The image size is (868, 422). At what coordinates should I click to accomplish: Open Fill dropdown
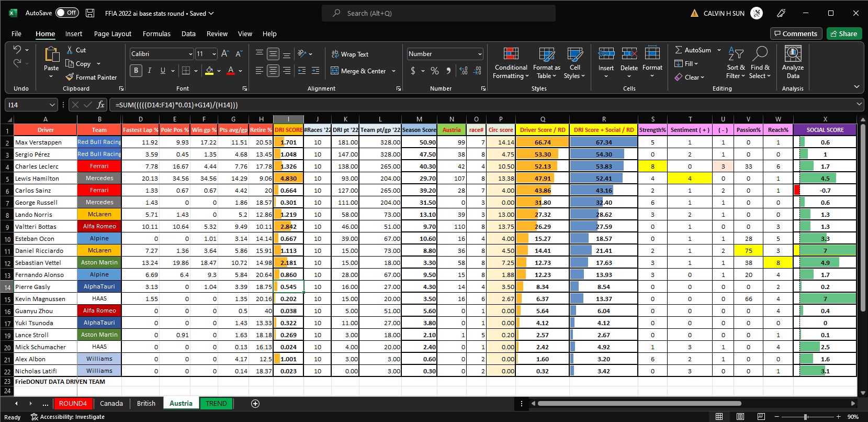686,63
